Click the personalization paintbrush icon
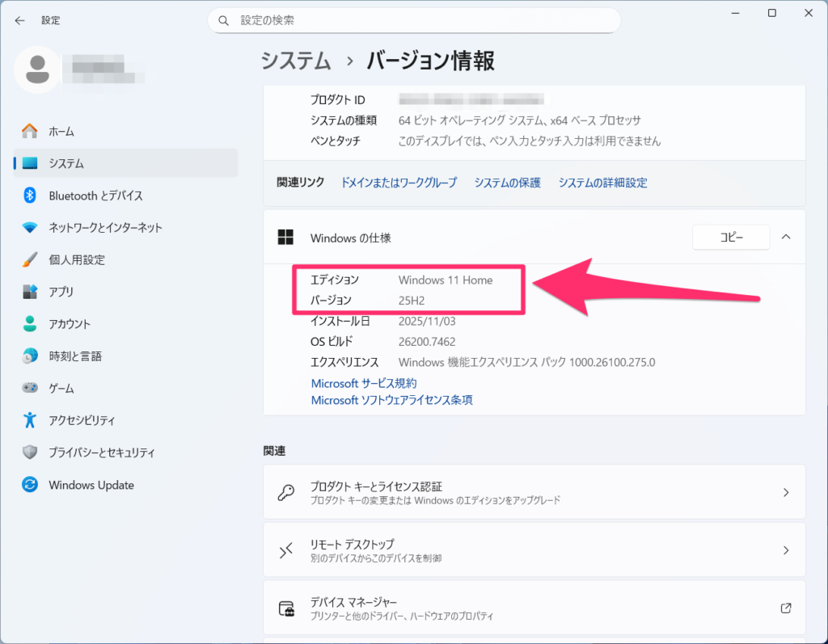 (30, 260)
